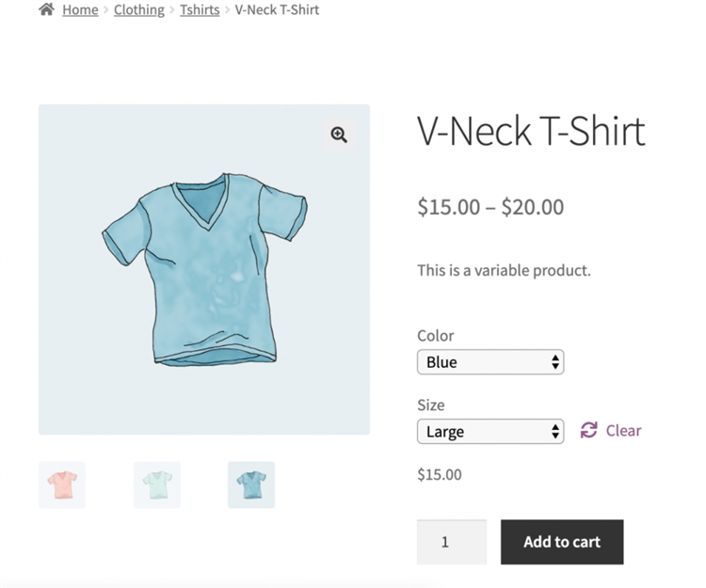Focus the quantity input field
Image resolution: width=706 pixels, height=588 pixels.
(x=452, y=542)
